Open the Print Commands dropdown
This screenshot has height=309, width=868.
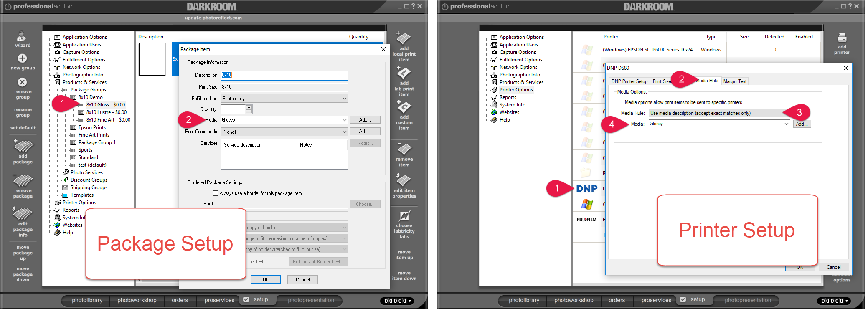coord(344,132)
